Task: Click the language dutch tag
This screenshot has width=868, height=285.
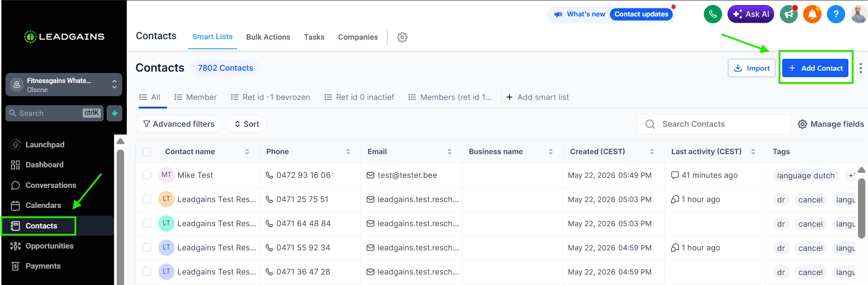Action: click(806, 176)
